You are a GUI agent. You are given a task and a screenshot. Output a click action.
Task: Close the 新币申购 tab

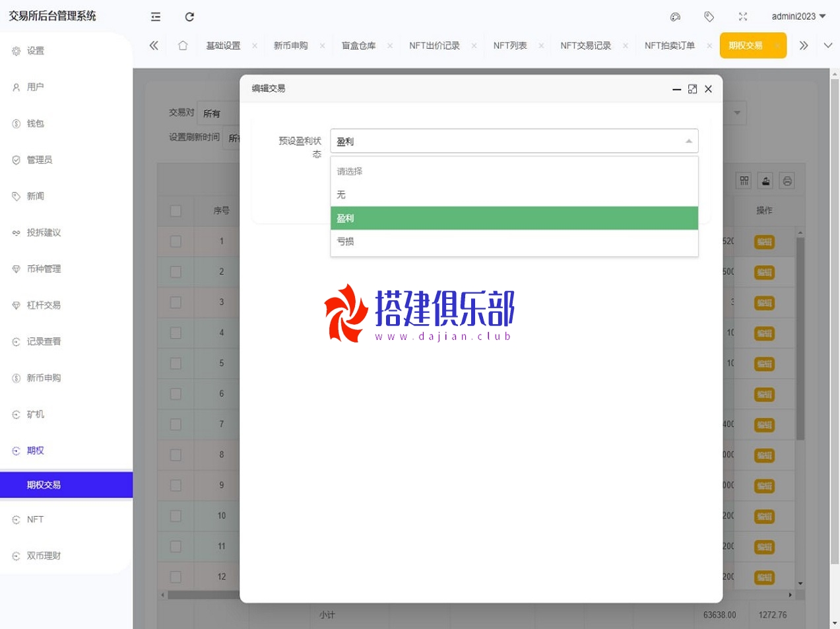322,46
